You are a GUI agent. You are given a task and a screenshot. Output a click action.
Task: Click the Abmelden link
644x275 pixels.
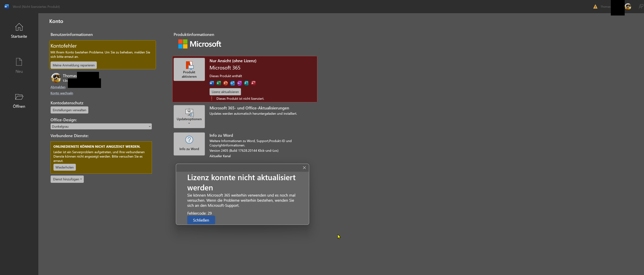58,87
